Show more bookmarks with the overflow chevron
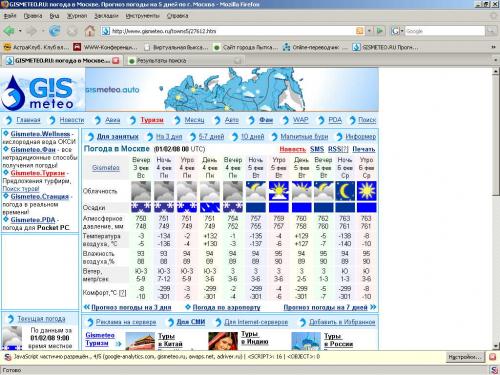The height and width of the screenshot is (375, 500). tap(494, 47)
